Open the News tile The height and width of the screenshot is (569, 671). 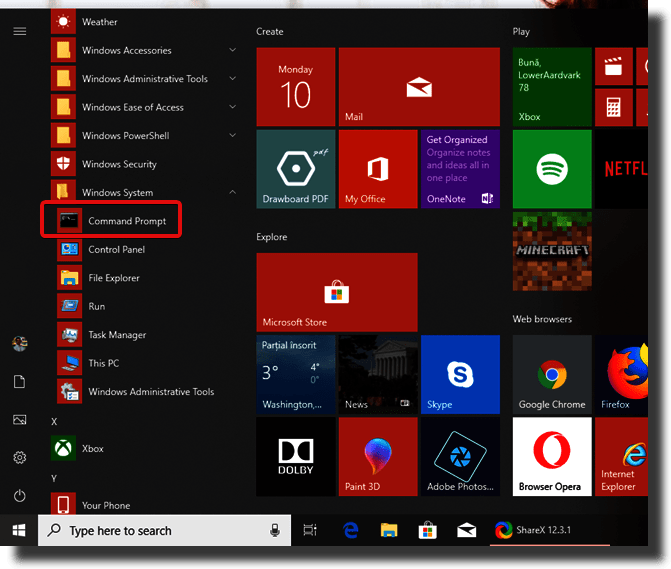tap(378, 374)
